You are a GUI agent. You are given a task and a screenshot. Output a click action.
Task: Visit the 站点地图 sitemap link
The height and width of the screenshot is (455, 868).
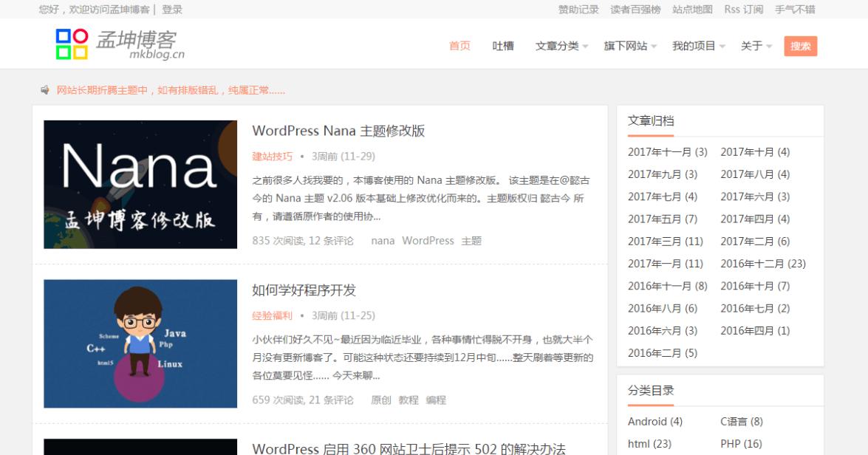coord(692,10)
